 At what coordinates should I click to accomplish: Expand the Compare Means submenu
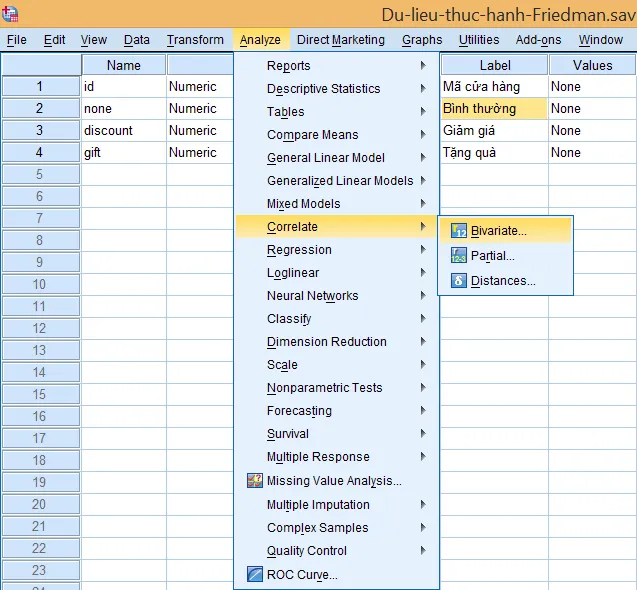coord(337,134)
